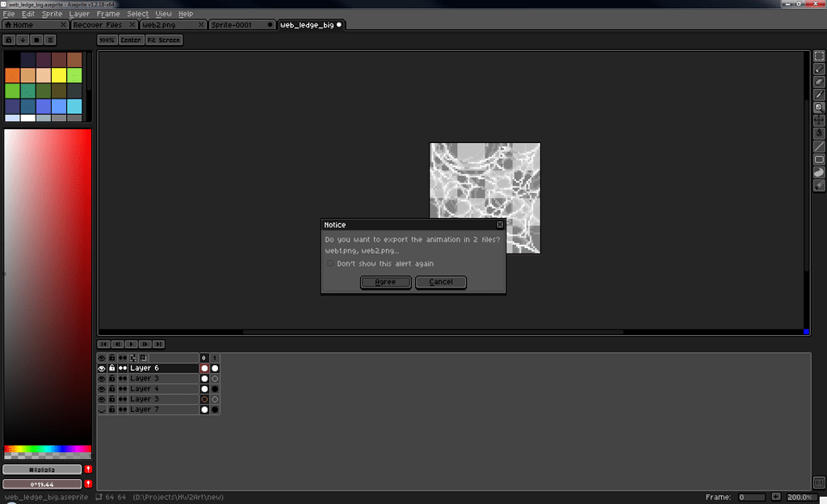Toggle continuous cels for Layer 6
The height and width of the screenshot is (504, 827).
[123, 368]
